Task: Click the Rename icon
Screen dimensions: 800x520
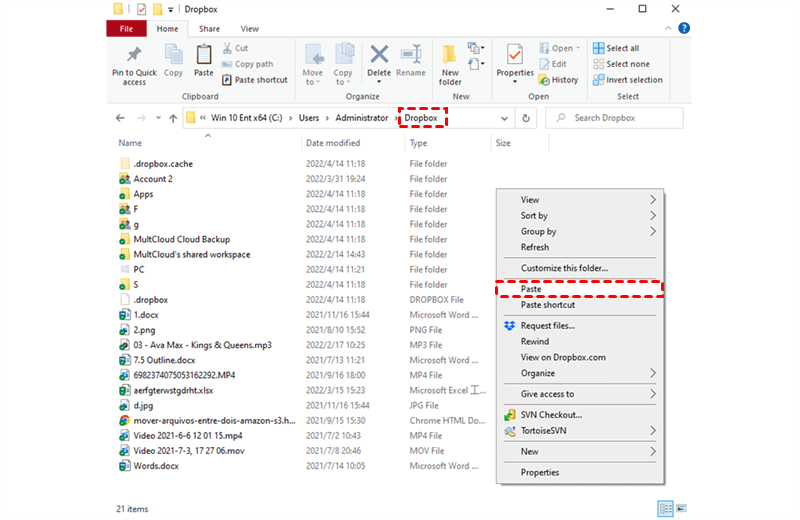Action: coord(411,54)
